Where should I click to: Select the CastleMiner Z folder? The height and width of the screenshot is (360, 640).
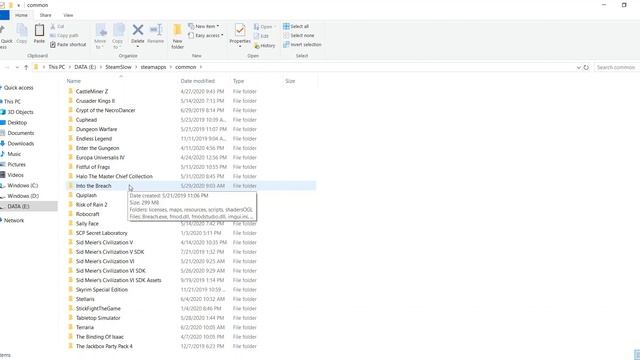92,91
